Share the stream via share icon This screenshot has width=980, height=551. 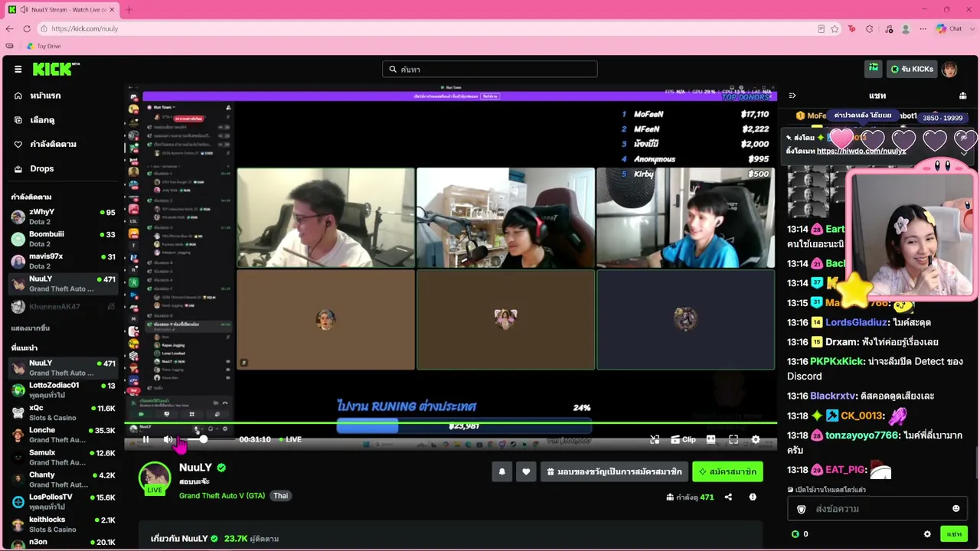728,497
